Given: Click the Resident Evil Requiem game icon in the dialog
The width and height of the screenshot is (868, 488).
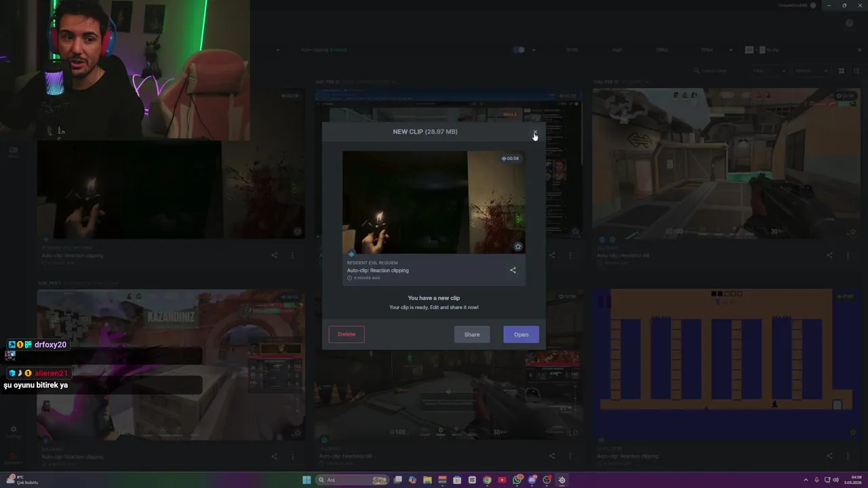Looking at the screenshot, I should click(351, 254).
